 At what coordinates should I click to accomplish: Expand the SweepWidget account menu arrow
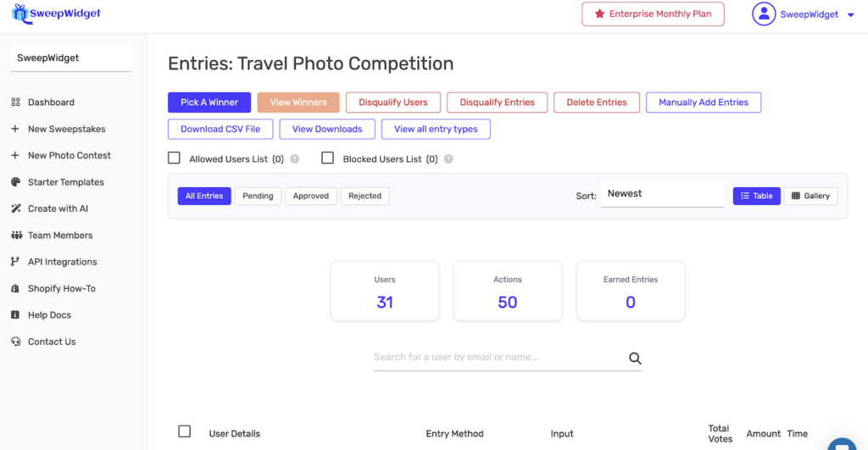coord(850,14)
